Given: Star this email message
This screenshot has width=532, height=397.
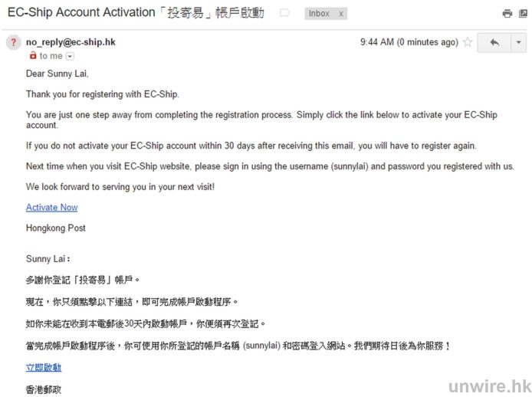Looking at the screenshot, I should 468,43.
